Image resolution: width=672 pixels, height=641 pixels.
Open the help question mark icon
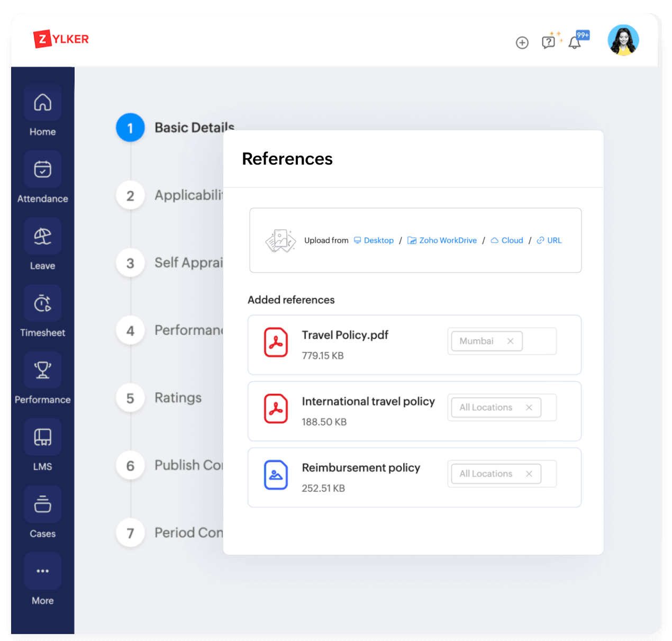(x=548, y=42)
